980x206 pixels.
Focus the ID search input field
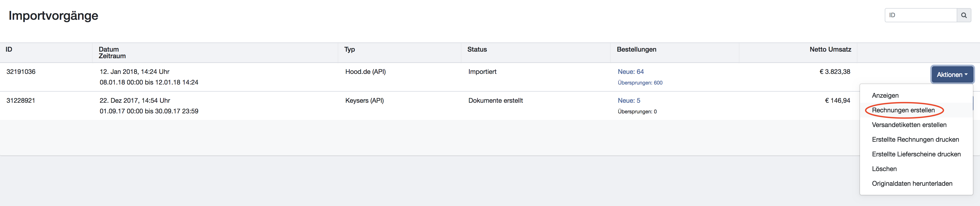click(921, 15)
